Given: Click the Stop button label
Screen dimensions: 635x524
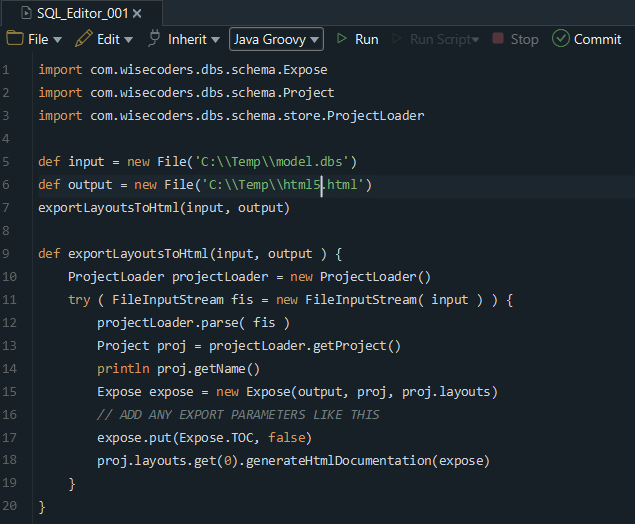Looking at the screenshot, I should 524,39.
